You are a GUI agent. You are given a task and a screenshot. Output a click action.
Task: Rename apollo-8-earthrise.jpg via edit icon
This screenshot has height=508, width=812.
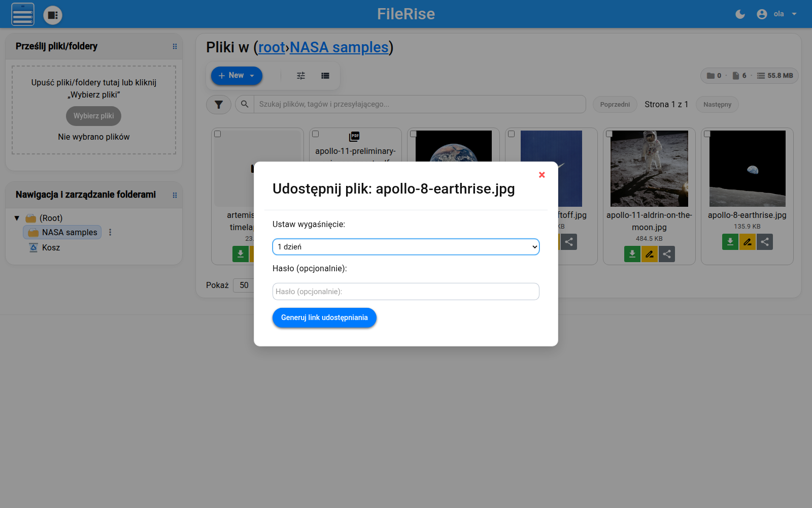[x=748, y=242]
